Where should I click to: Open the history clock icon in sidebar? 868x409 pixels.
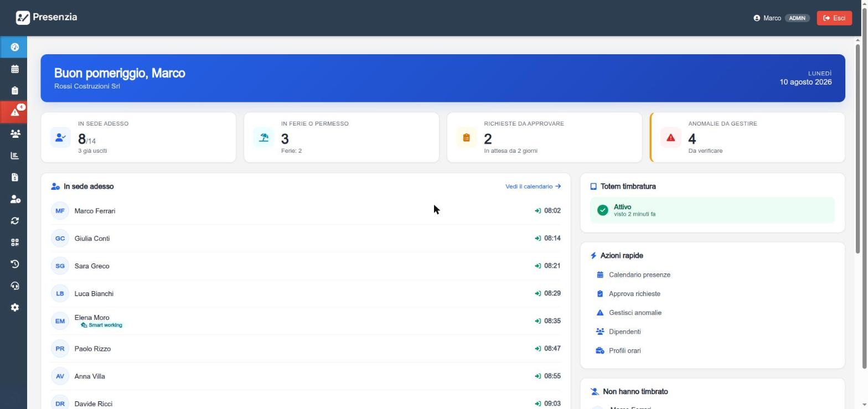click(x=14, y=264)
